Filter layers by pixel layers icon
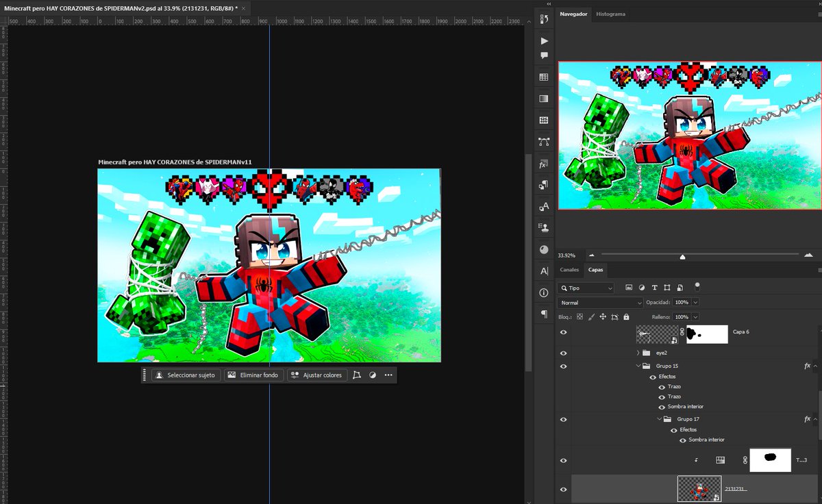Viewport: 822px width, 504px height. click(x=629, y=288)
